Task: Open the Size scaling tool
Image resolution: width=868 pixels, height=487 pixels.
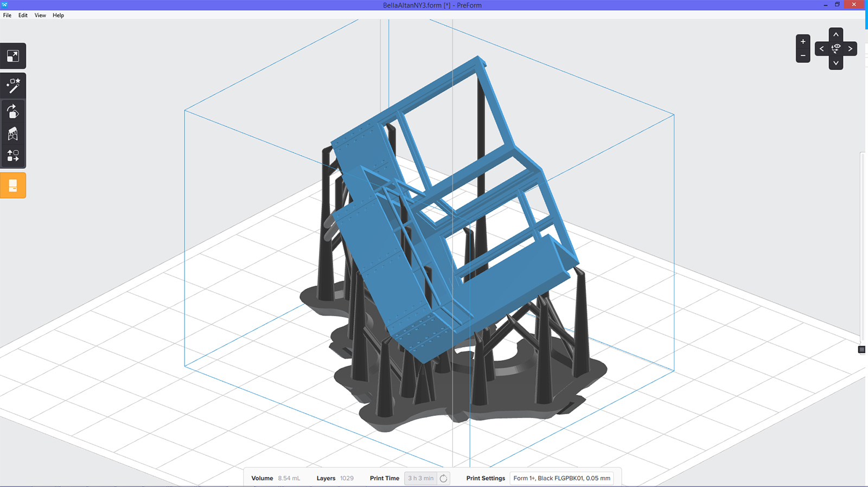Action: click(13, 56)
